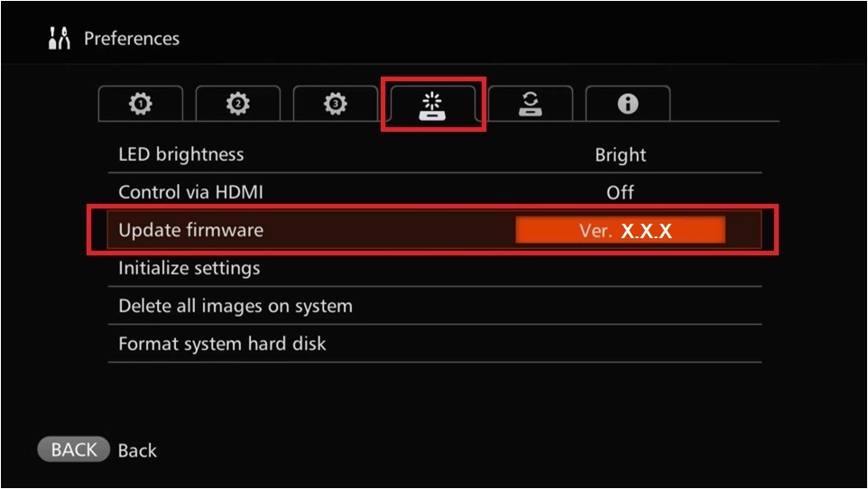Click the BACK button

73,449
